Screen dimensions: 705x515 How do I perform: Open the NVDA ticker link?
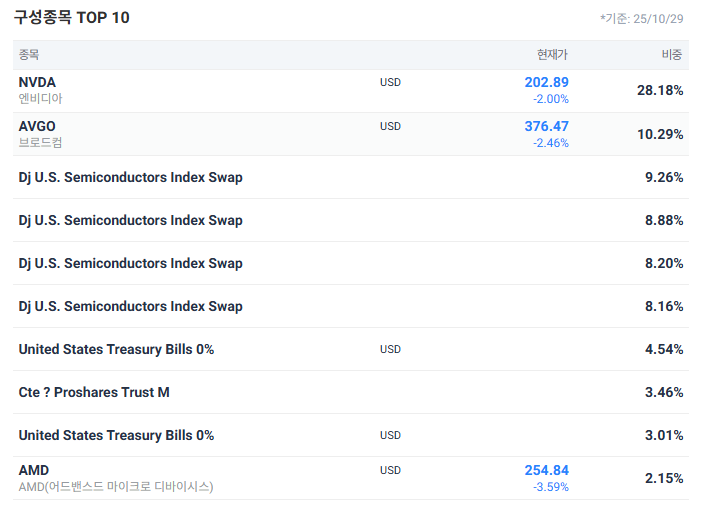pos(37,82)
